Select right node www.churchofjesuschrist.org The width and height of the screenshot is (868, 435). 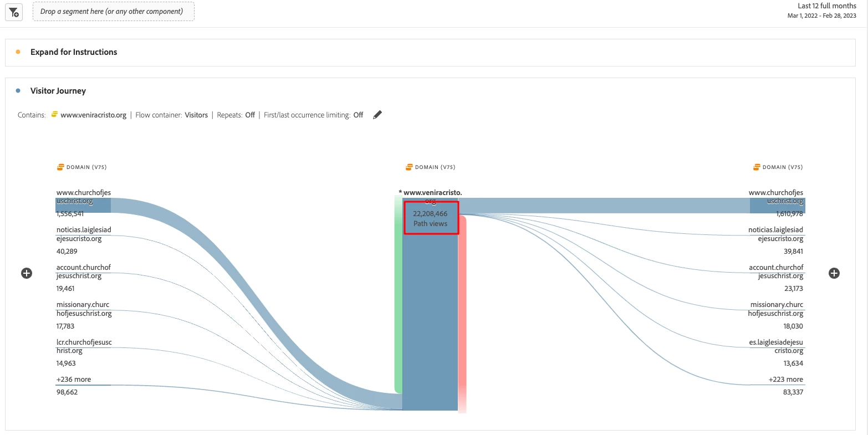point(778,205)
